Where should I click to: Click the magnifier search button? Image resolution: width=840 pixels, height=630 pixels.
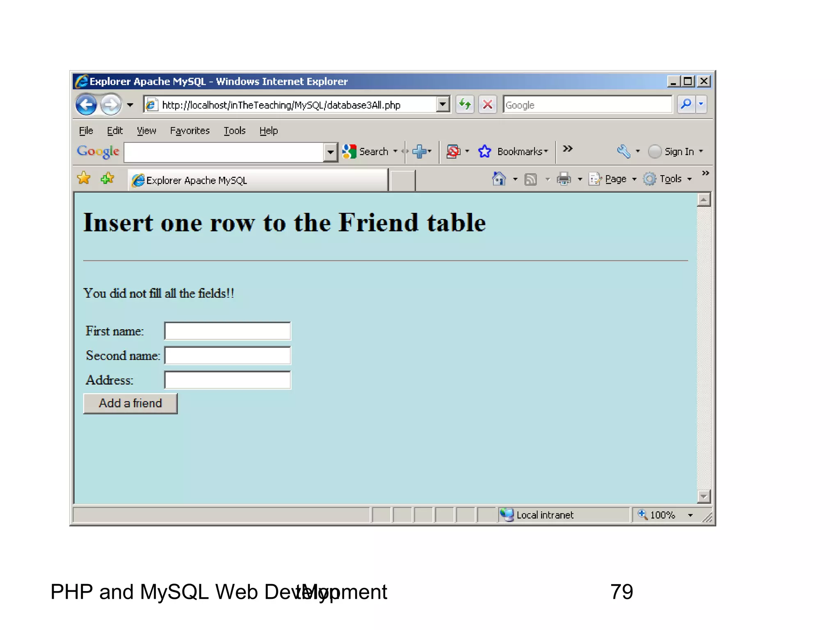(686, 104)
